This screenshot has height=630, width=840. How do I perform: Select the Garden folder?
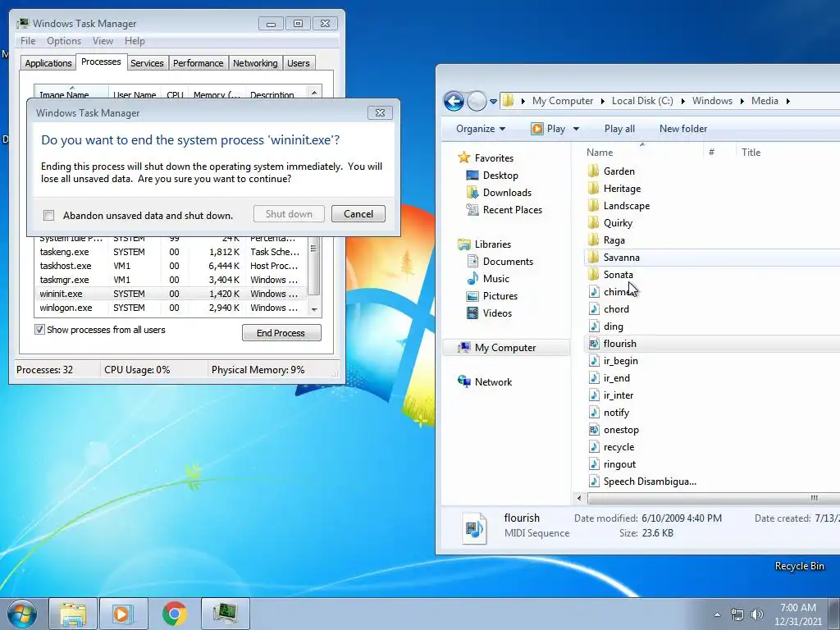(619, 171)
